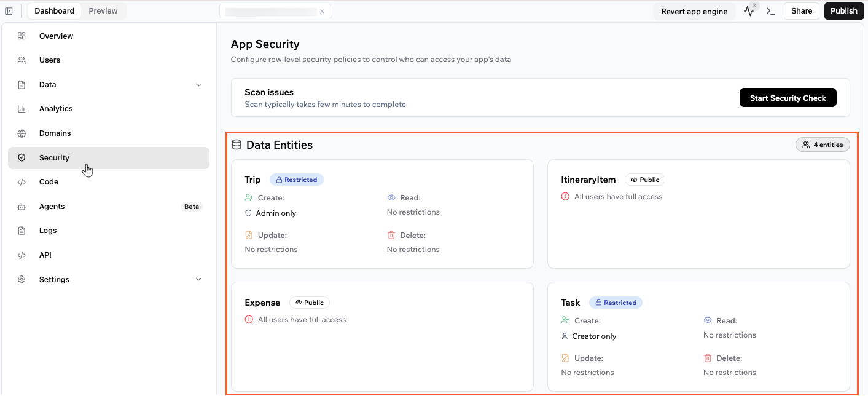The height and width of the screenshot is (396, 868).
Task: Open the Users menu item
Action: pyautogui.click(x=50, y=60)
